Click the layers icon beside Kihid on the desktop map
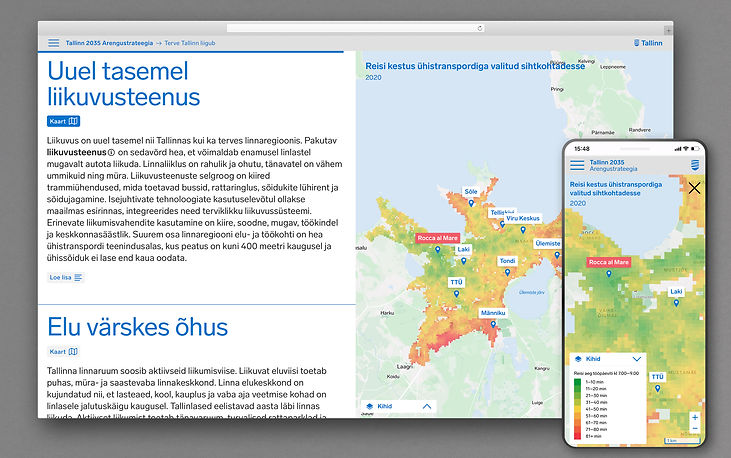Viewport: 731px width, 458px height. (x=370, y=406)
